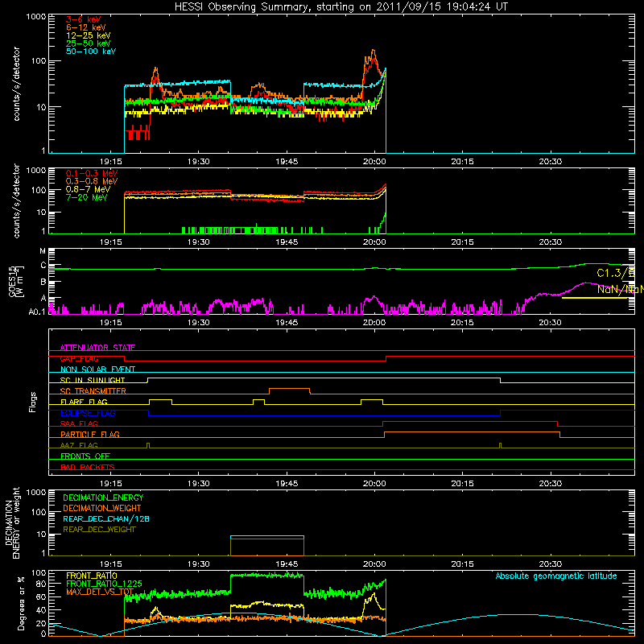This screenshot has width=644, height=644.
Task: Click the PARTICLE_FLAG label
Action: [90, 434]
